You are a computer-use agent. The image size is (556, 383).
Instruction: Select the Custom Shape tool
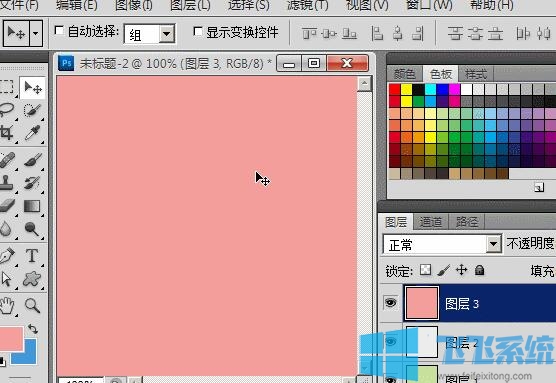click(x=32, y=279)
